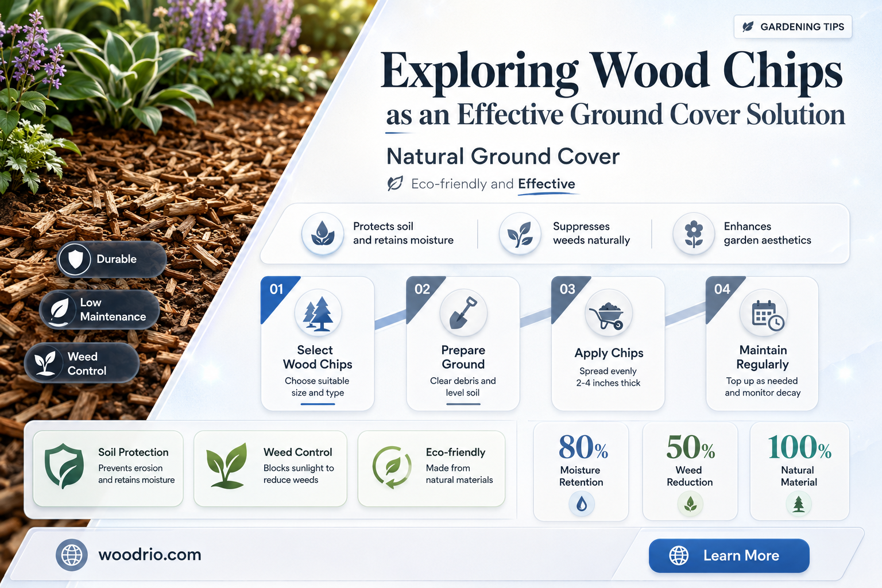This screenshot has width=882, height=588.
Task: Click the Natural Ground Cover subheading
Action: [503, 156]
